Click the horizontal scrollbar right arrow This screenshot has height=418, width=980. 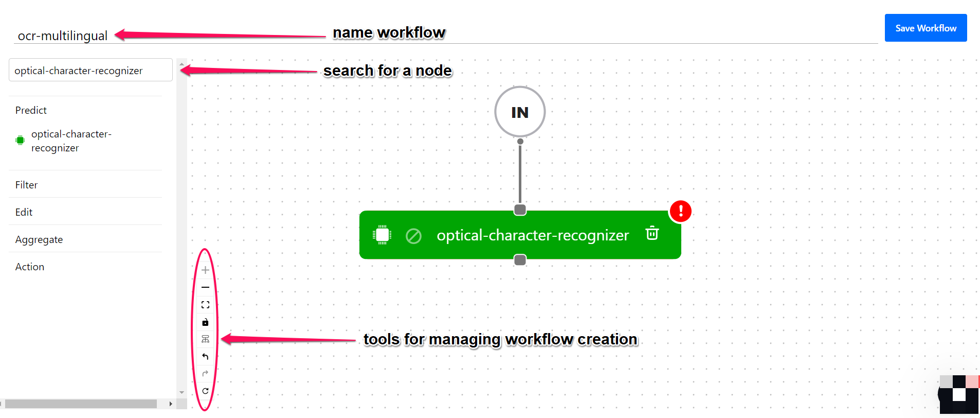(x=171, y=404)
